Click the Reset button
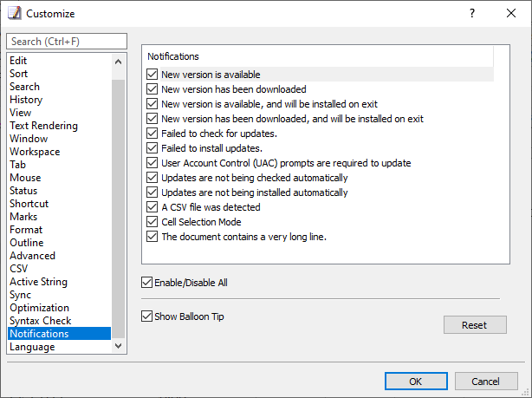The height and width of the screenshot is (398, 532). 475,325
